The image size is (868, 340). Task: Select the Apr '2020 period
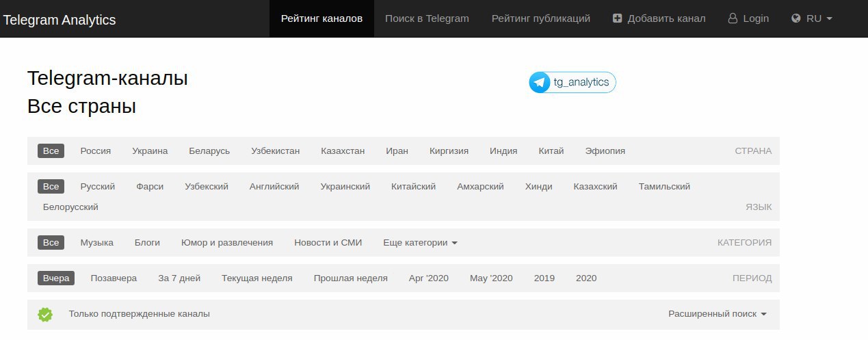click(x=429, y=278)
